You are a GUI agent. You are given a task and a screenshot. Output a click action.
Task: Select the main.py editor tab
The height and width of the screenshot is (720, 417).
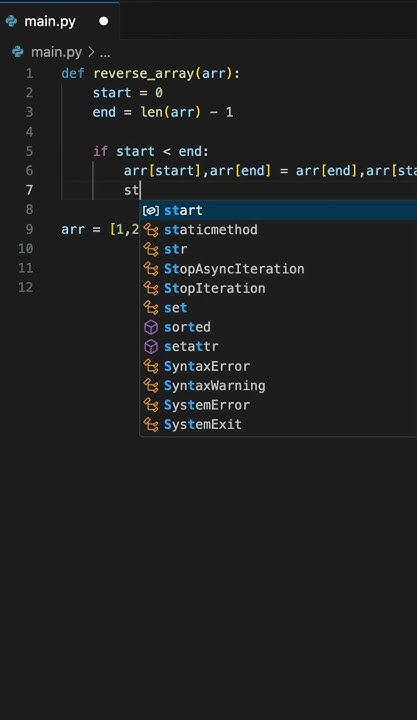59,21
